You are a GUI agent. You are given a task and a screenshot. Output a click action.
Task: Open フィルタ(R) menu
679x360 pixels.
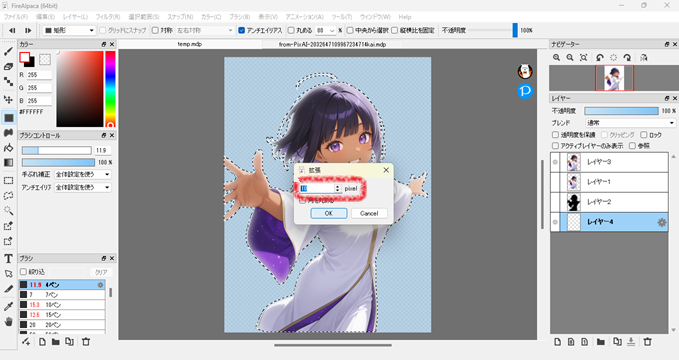[x=107, y=17]
